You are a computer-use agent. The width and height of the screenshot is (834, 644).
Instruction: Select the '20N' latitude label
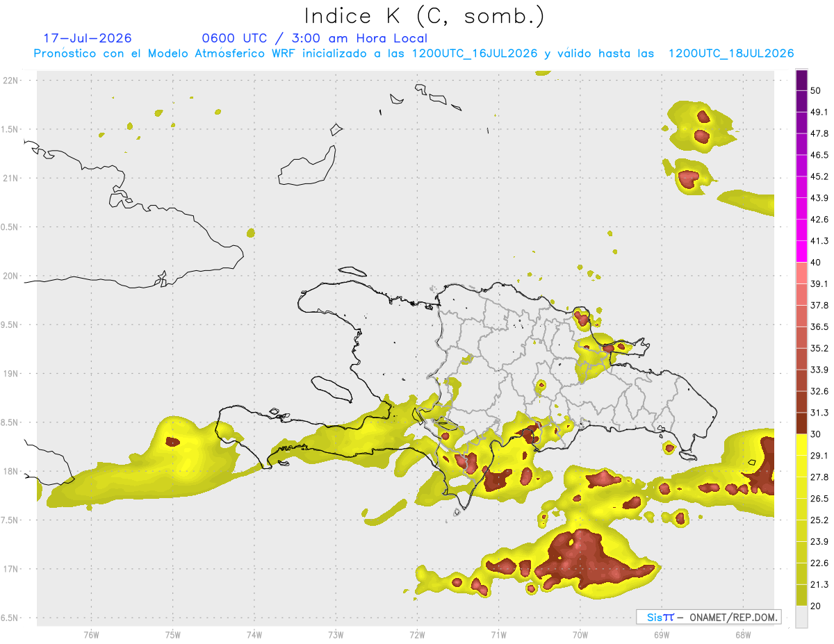click(11, 276)
